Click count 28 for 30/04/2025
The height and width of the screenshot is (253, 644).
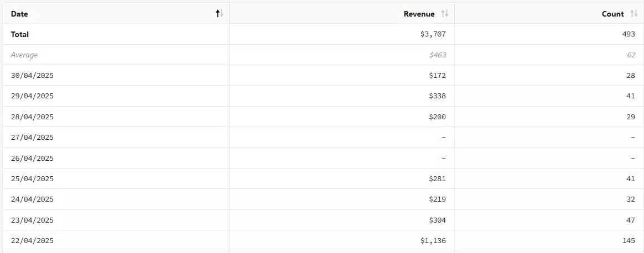point(631,76)
